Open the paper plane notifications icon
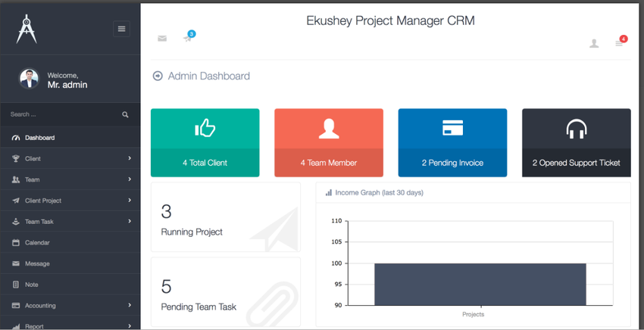644x330 pixels. point(187,38)
